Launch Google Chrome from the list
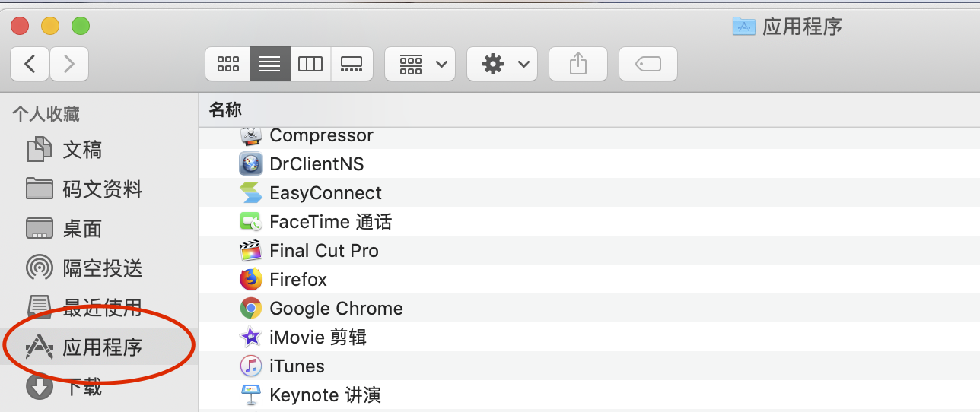 tap(251, 309)
